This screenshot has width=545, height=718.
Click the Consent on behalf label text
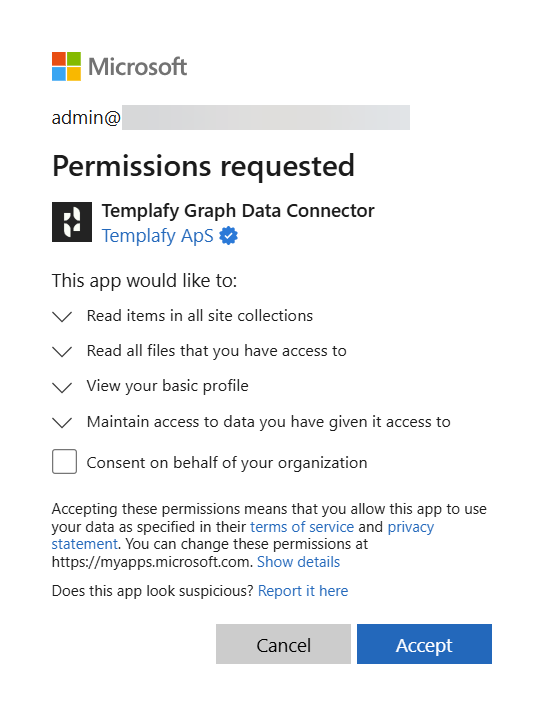coord(227,462)
